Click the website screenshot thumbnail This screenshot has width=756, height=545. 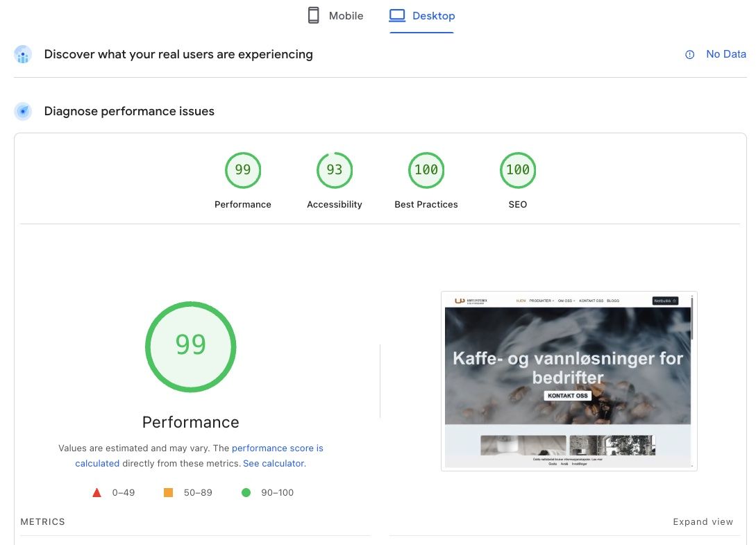(x=569, y=380)
